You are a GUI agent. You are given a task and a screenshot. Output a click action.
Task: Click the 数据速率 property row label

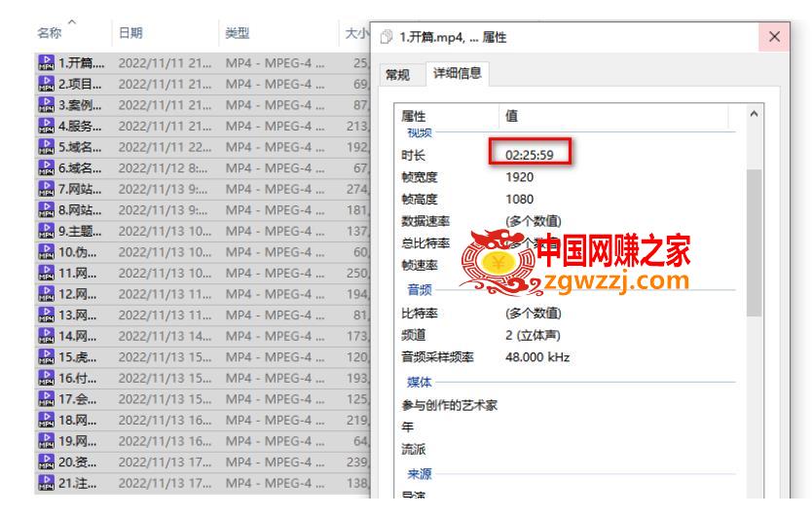tap(425, 221)
